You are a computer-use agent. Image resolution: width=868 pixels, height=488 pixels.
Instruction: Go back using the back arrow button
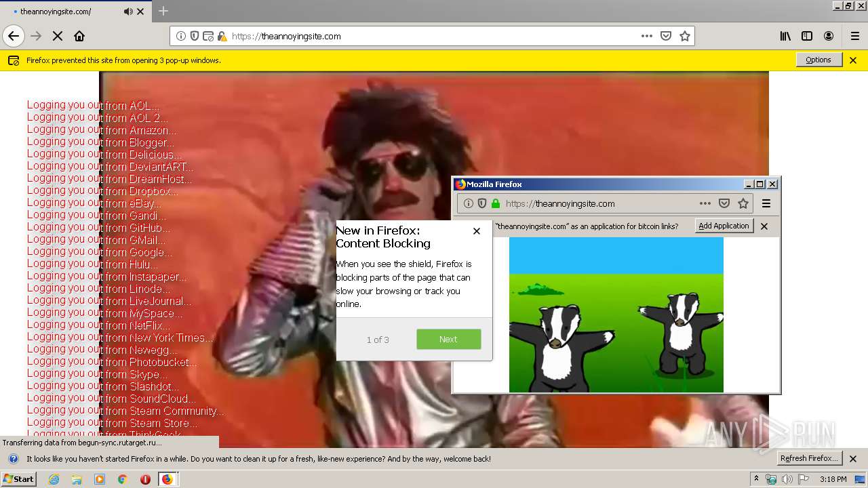[14, 36]
